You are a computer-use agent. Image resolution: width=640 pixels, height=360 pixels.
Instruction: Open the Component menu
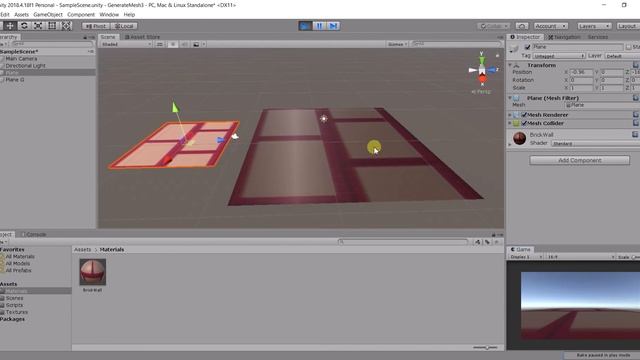[81, 14]
